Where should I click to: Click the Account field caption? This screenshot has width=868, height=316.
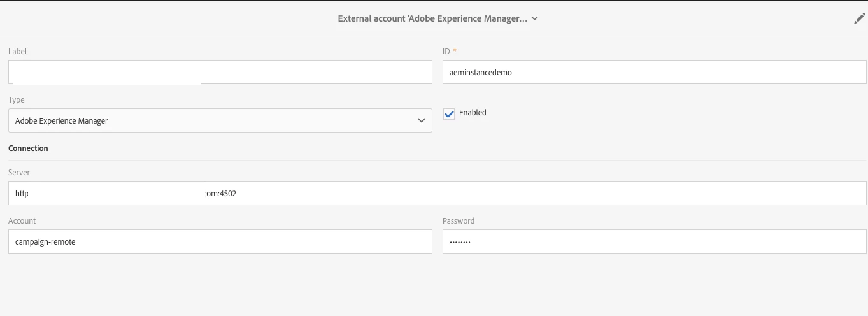(x=22, y=221)
